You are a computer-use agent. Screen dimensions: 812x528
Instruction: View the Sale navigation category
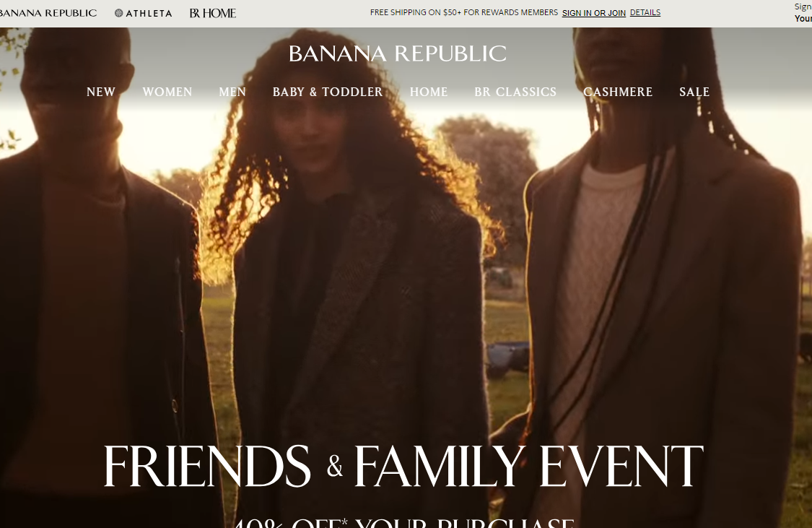694,92
